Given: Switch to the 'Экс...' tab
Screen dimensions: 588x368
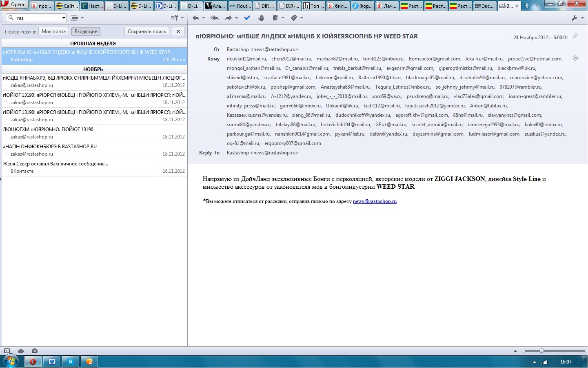Looking at the screenshot, I should coord(484,6).
